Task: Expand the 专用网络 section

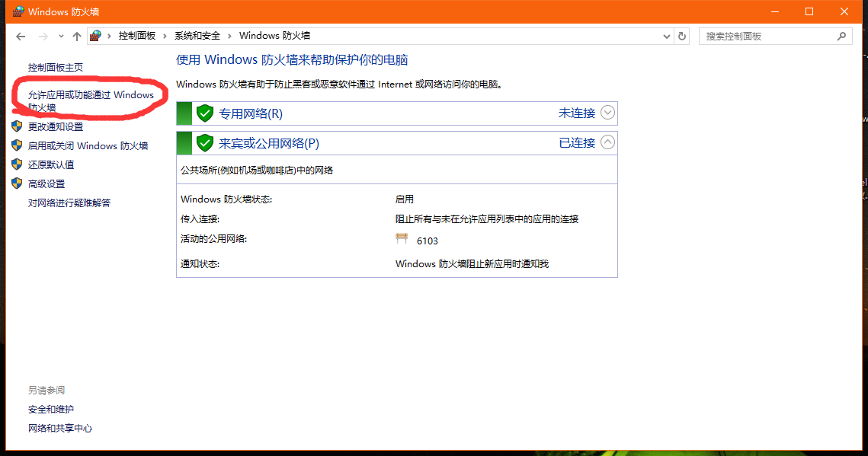Action: tap(607, 113)
